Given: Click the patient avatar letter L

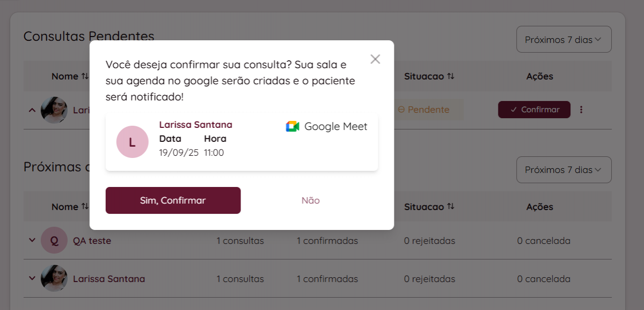Looking at the screenshot, I should point(132,142).
